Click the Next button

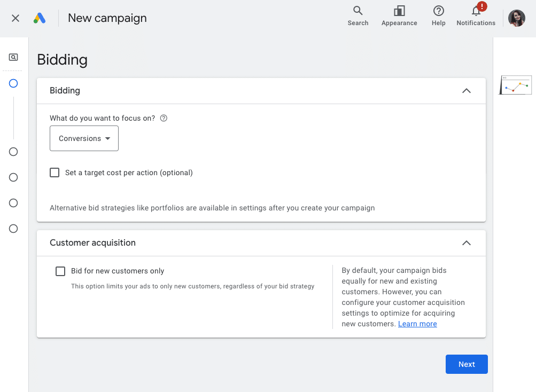[x=467, y=364]
